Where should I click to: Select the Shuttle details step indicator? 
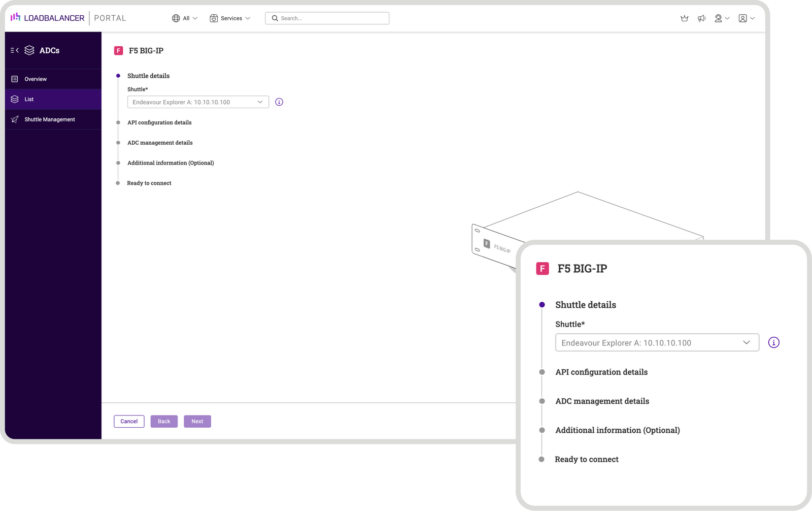coord(118,75)
